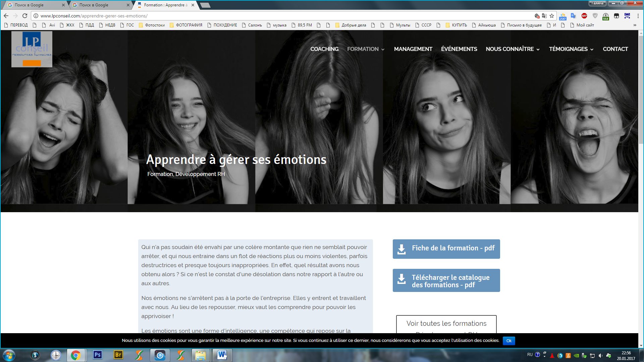
Task: Click the download icon on Fiche de la formation
Action: click(401, 249)
